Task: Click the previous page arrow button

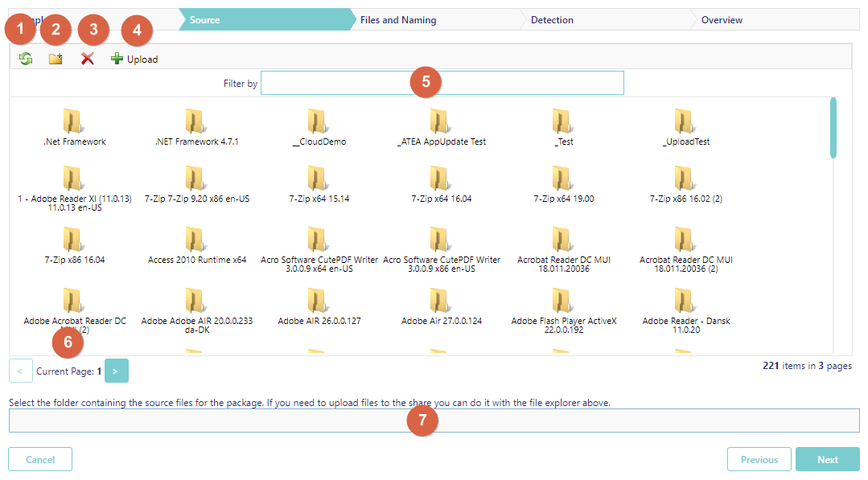Action: coord(20,371)
